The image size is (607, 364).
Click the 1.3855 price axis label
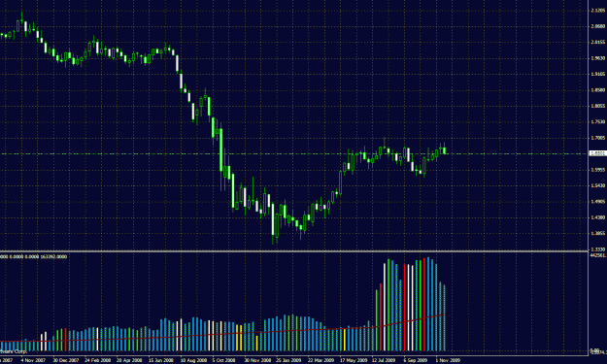598,233
